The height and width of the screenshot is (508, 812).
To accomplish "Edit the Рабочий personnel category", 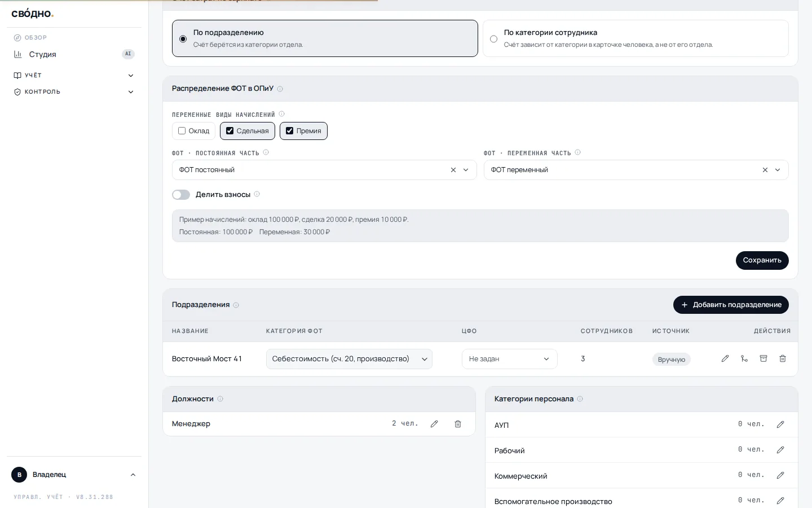I will 780,450.
